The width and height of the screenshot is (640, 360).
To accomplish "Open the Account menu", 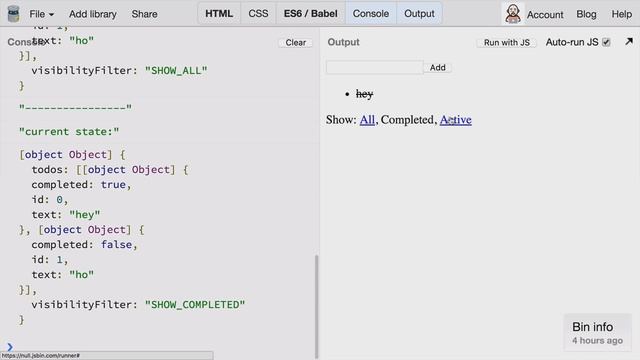I will [x=545, y=14].
